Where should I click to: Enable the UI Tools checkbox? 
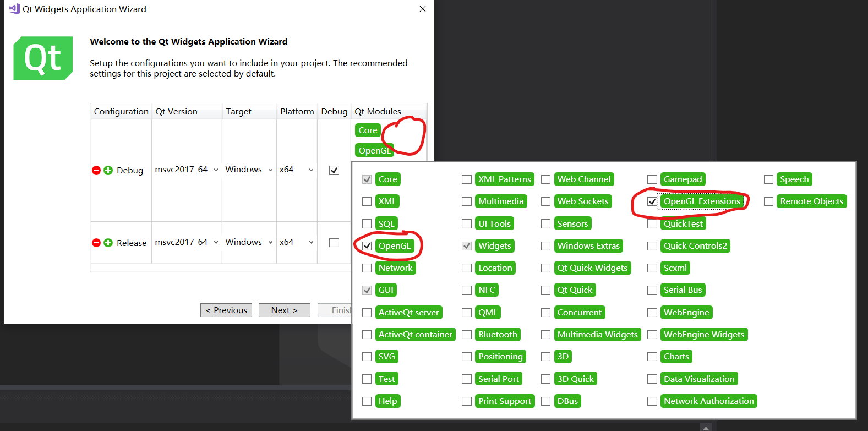[x=467, y=224]
